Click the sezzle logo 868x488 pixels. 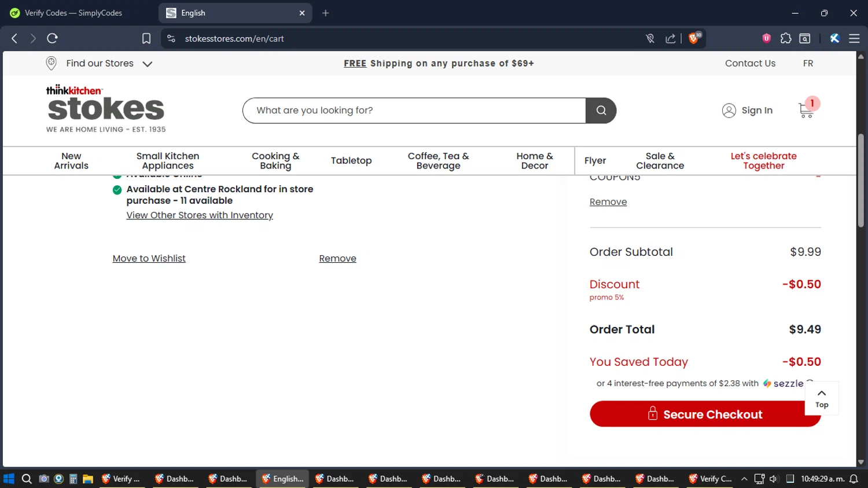(783, 383)
